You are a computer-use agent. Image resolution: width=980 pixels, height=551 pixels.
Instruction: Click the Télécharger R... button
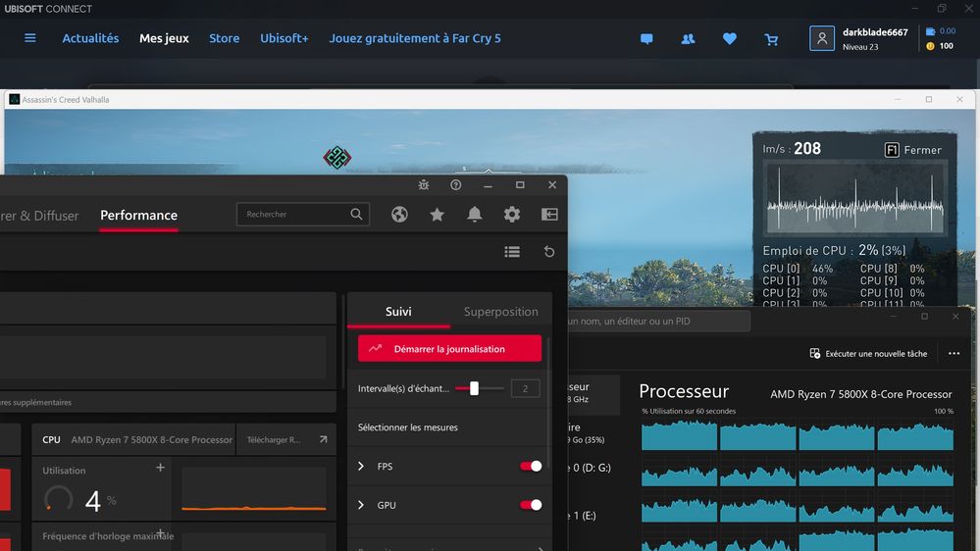click(286, 440)
